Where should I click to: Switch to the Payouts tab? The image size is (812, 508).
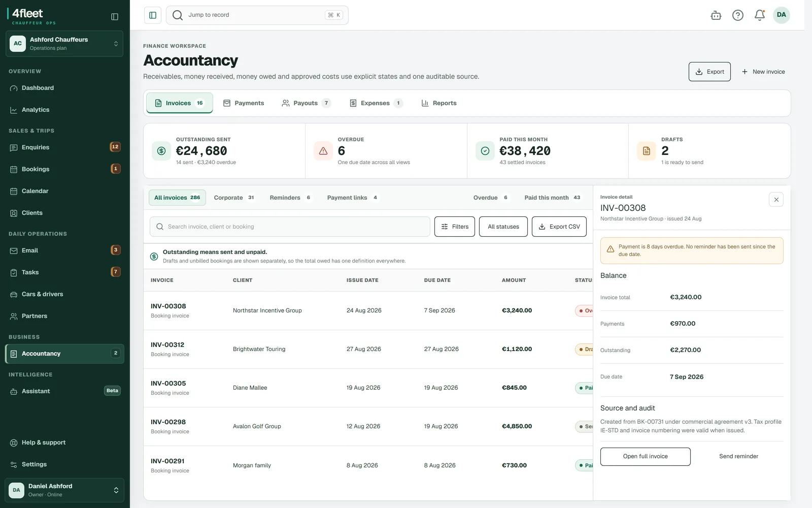[x=306, y=103]
